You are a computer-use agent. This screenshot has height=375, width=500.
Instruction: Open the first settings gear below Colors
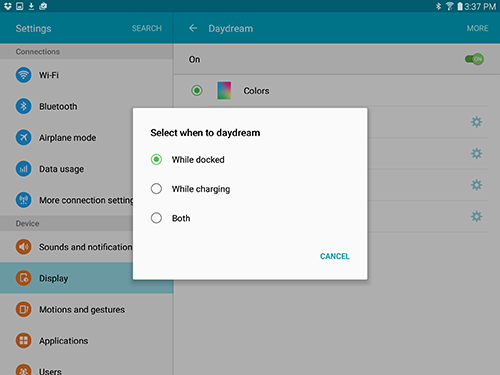tap(476, 122)
